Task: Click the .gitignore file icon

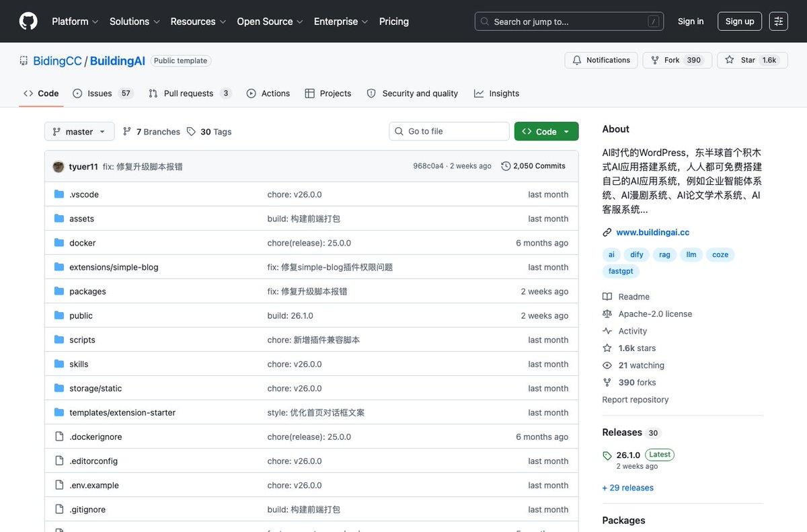Action: point(59,509)
